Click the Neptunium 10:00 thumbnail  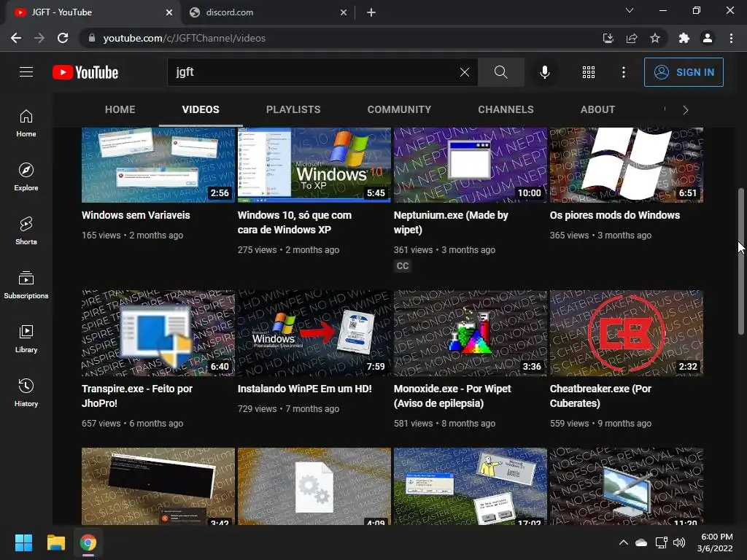[471, 165]
